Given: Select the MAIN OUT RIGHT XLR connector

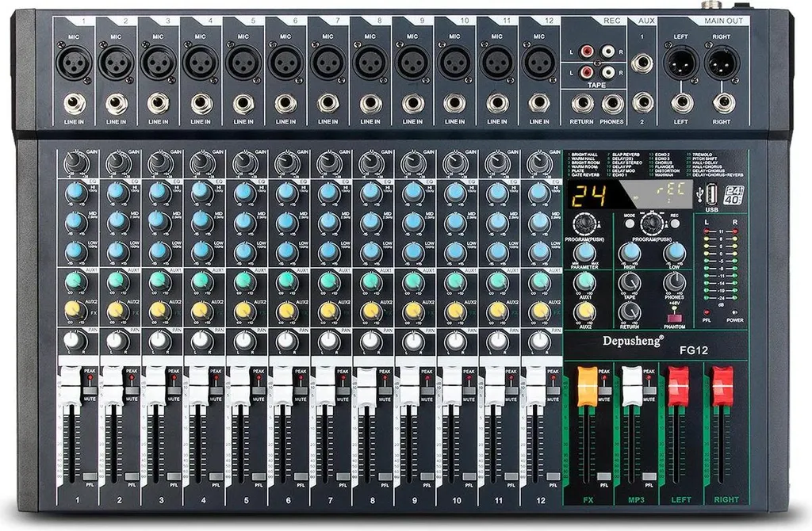Looking at the screenshot, I should (x=722, y=63).
